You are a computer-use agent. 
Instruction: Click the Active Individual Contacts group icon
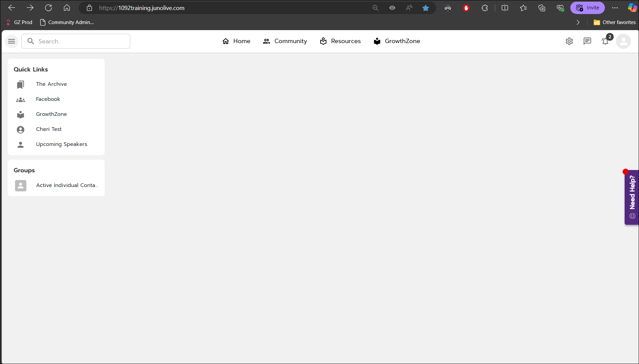(x=20, y=185)
